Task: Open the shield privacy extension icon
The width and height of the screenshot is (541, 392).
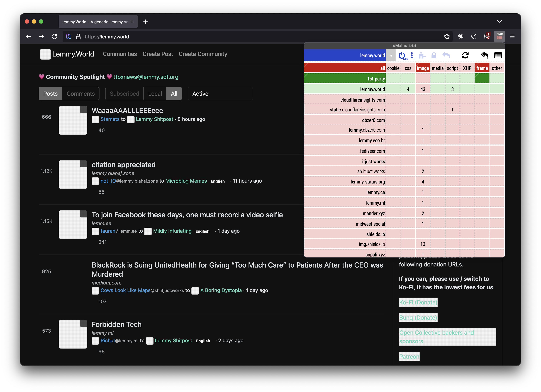Action: coord(461,36)
